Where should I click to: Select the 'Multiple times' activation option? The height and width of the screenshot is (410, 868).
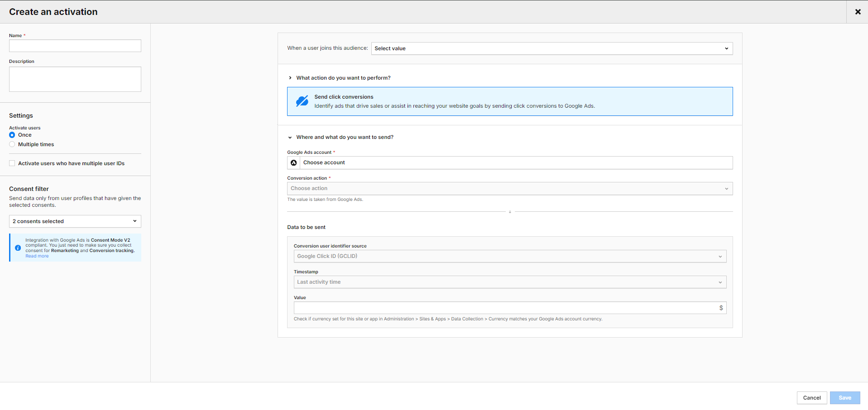point(12,144)
